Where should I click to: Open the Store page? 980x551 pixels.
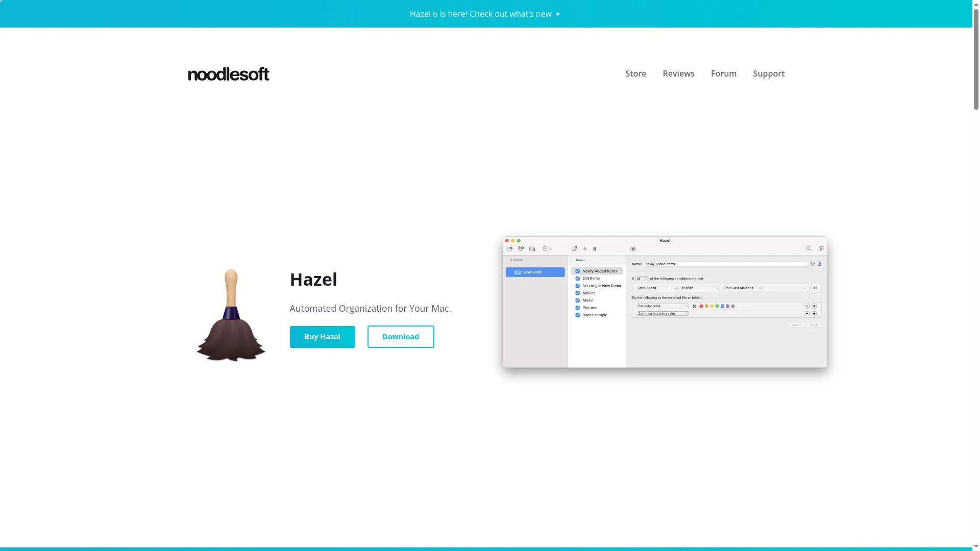pyautogui.click(x=635, y=73)
